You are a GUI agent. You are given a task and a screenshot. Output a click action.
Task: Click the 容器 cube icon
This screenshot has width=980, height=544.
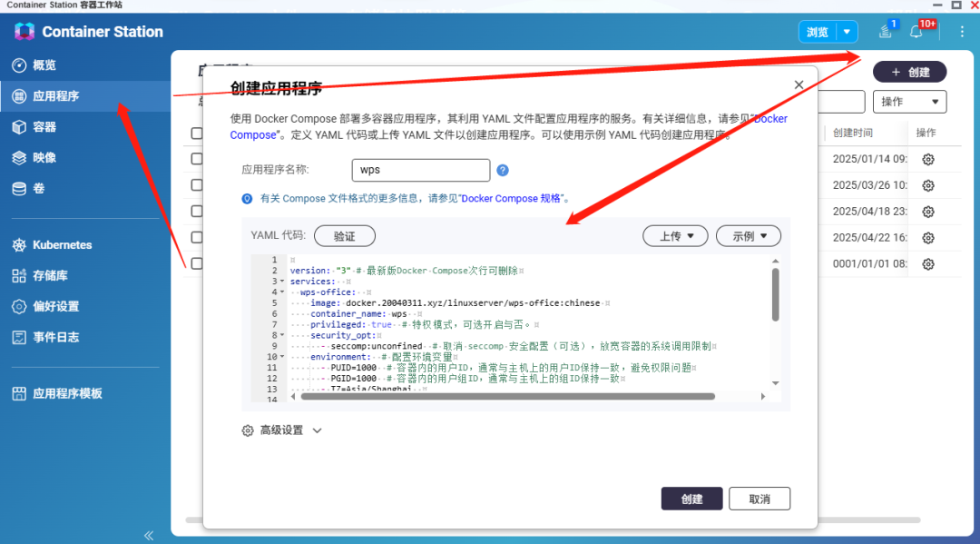click(19, 127)
